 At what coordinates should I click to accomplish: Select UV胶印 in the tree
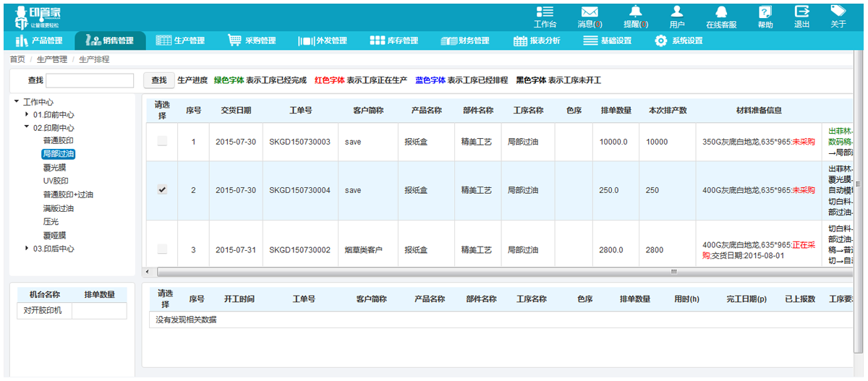pyautogui.click(x=56, y=181)
